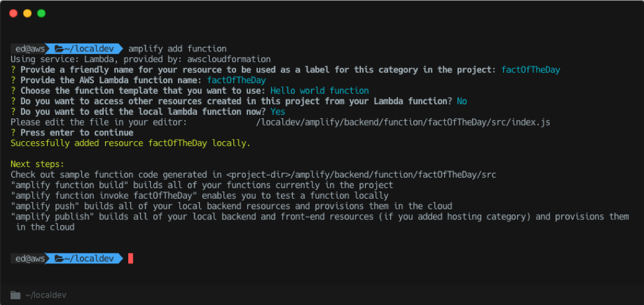Maximize the terminal using the green button
The width and height of the screenshot is (644, 305).
41,13
